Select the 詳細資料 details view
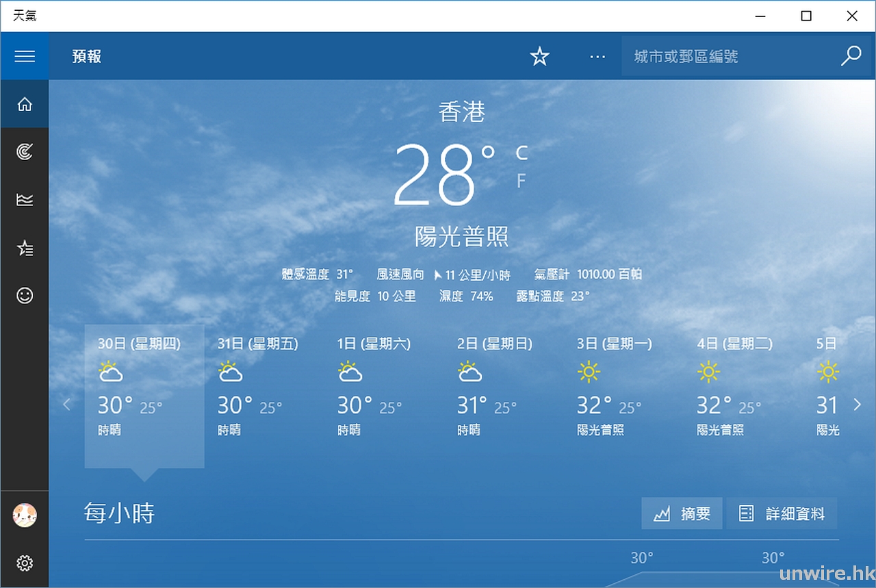876x588 pixels. click(x=782, y=513)
